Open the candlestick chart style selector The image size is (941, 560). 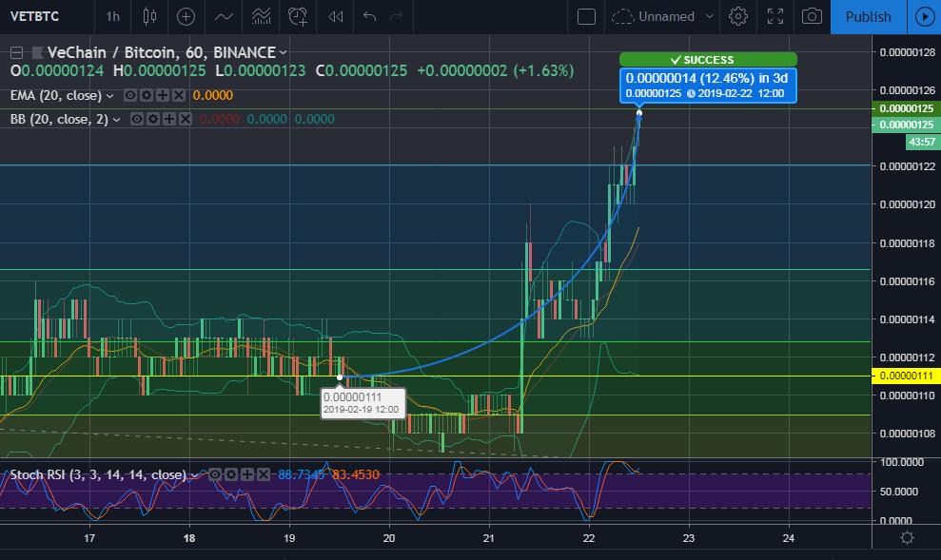[149, 16]
